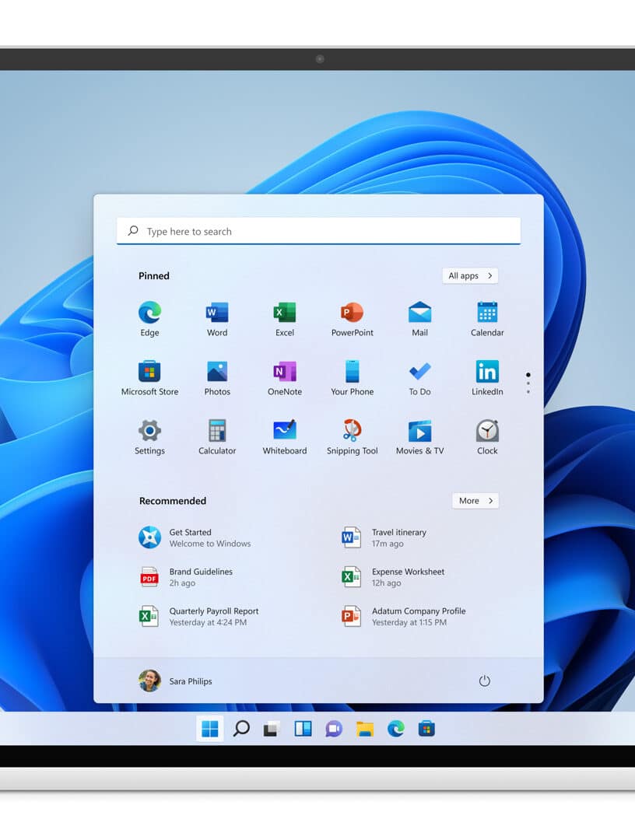
Task: Click the Start button on the taskbar
Action: pyautogui.click(x=210, y=729)
